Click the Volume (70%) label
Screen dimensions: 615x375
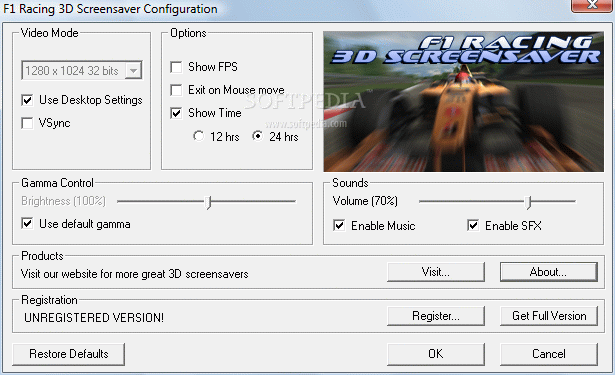(365, 201)
